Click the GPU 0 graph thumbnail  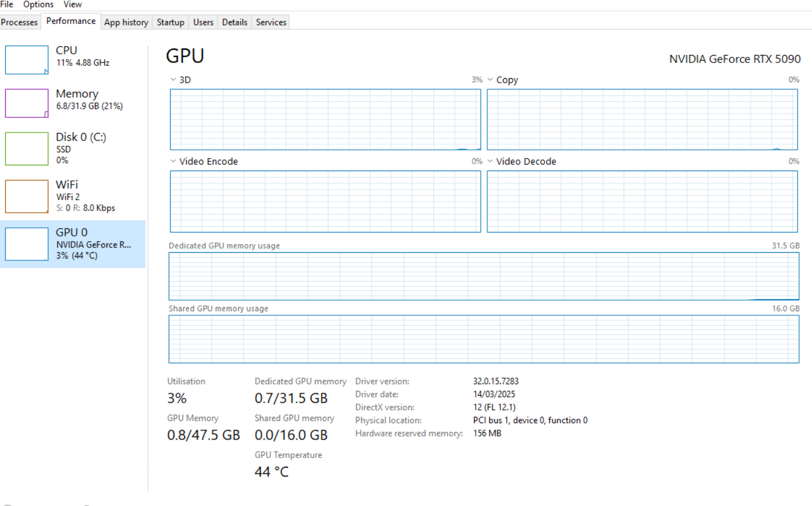[27, 244]
